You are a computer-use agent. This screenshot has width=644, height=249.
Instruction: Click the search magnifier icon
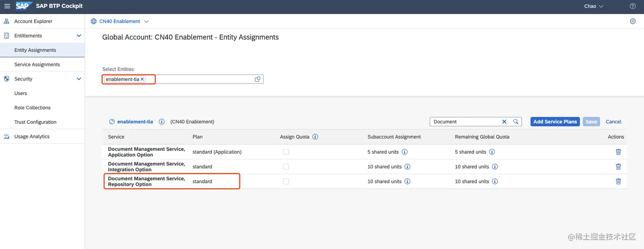[516, 122]
